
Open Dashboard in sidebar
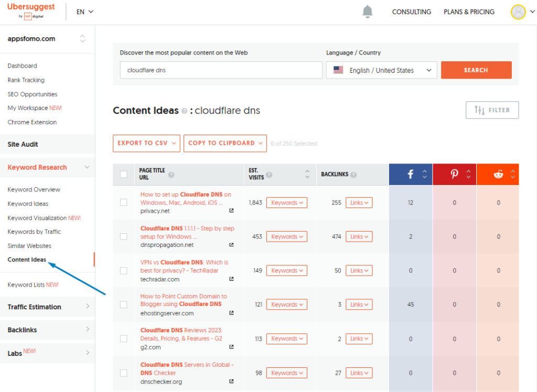22,66
